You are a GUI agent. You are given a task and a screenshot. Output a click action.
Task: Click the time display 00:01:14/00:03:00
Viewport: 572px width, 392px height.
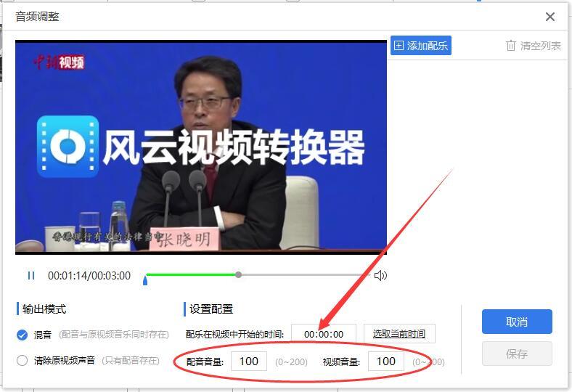coord(89,276)
